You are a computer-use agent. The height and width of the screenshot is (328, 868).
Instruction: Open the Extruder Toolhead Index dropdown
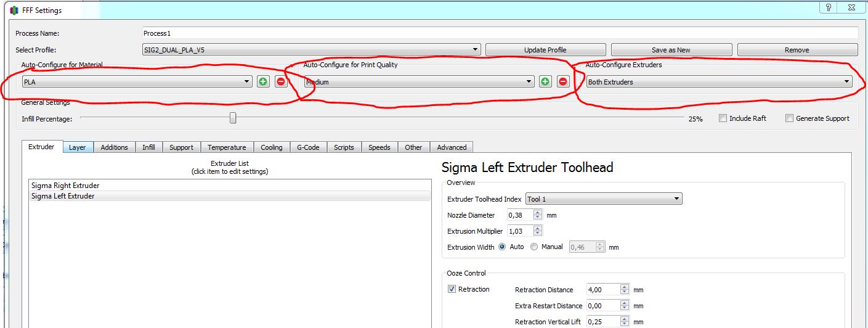tap(604, 199)
